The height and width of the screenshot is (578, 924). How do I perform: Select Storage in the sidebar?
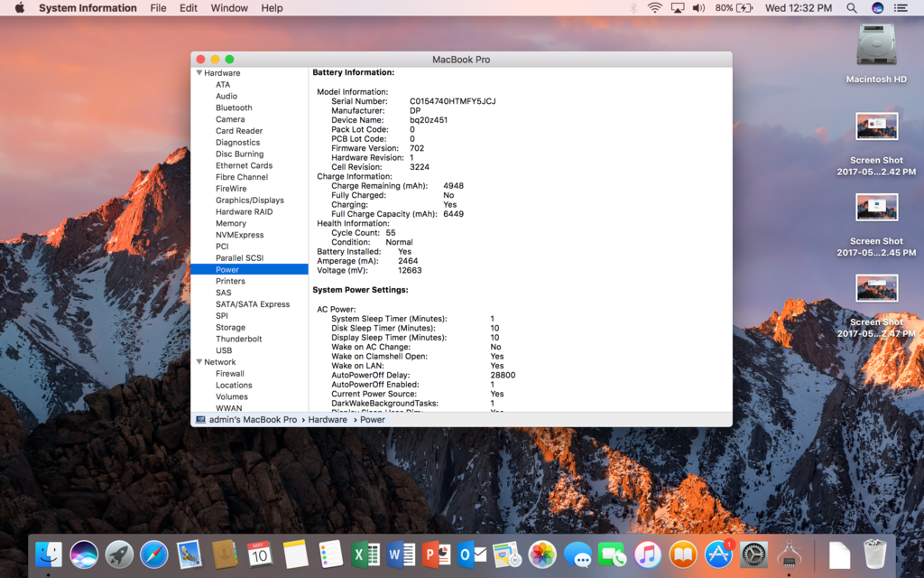point(230,327)
